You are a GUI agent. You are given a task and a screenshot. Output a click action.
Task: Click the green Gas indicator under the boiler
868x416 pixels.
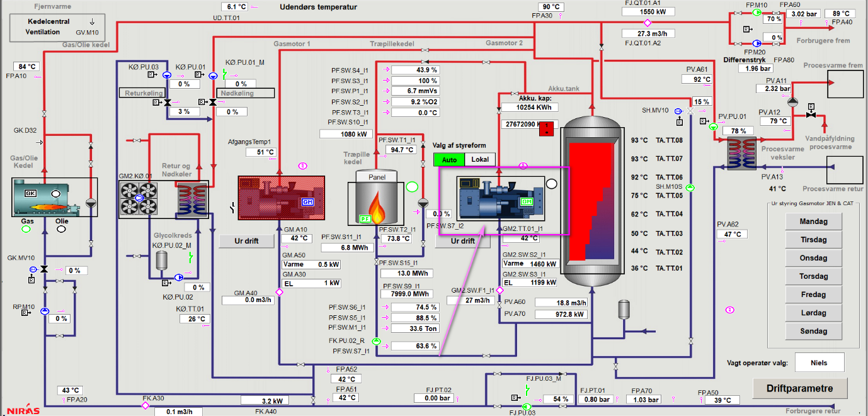[x=26, y=229]
